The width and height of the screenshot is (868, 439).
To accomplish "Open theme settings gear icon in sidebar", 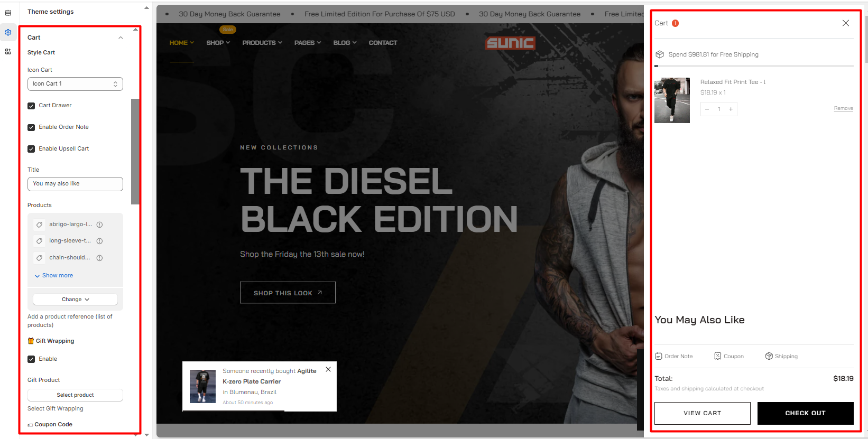I will [x=8, y=32].
